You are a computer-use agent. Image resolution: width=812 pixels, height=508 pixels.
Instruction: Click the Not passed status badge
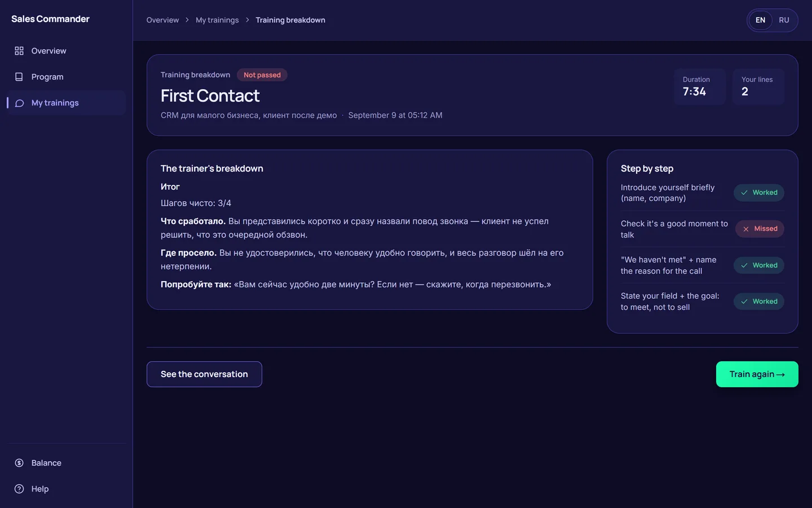point(262,75)
